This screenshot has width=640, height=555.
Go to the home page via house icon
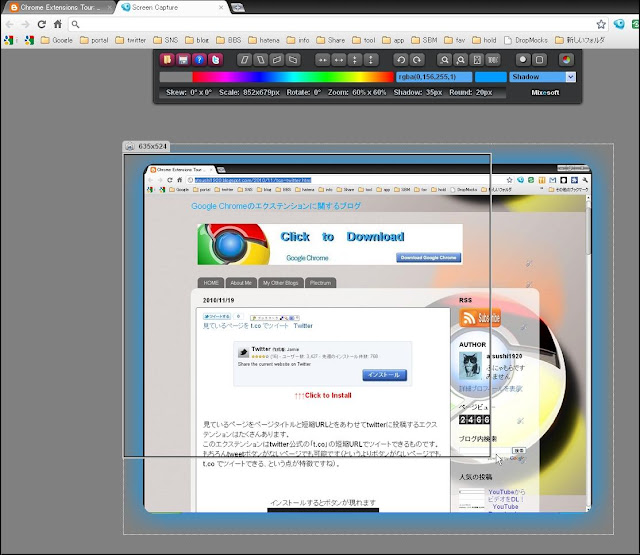point(58,24)
